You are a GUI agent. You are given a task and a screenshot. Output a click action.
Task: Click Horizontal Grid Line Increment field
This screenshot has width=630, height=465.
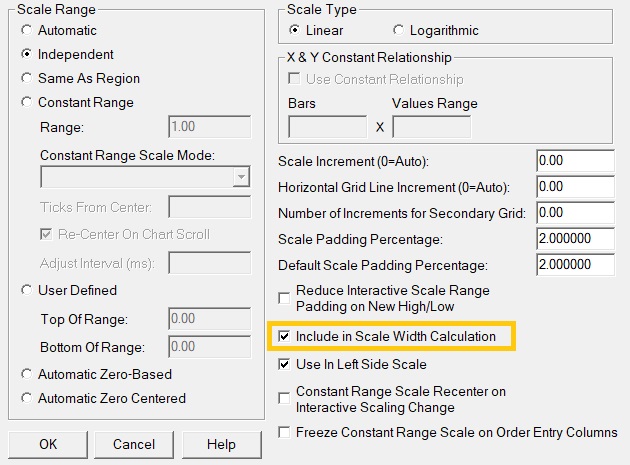pos(575,187)
